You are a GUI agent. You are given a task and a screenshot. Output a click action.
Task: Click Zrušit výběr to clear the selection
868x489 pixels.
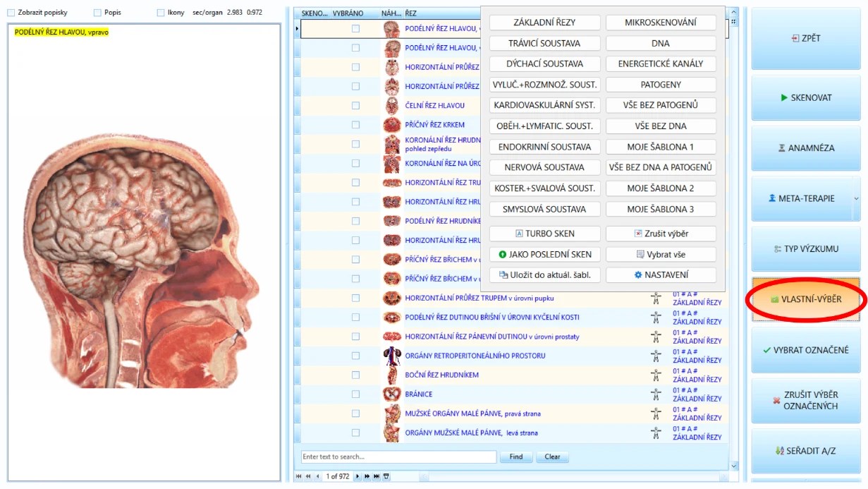[661, 234]
